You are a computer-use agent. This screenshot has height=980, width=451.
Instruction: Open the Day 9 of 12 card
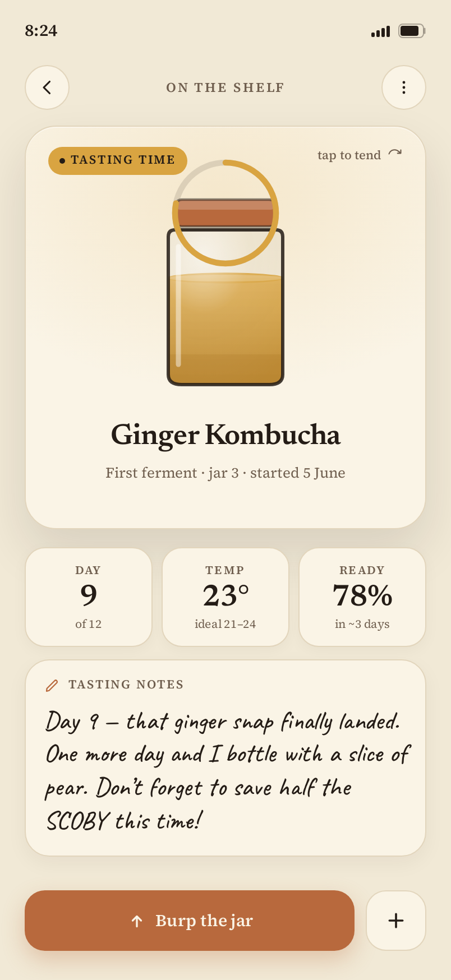[89, 597]
